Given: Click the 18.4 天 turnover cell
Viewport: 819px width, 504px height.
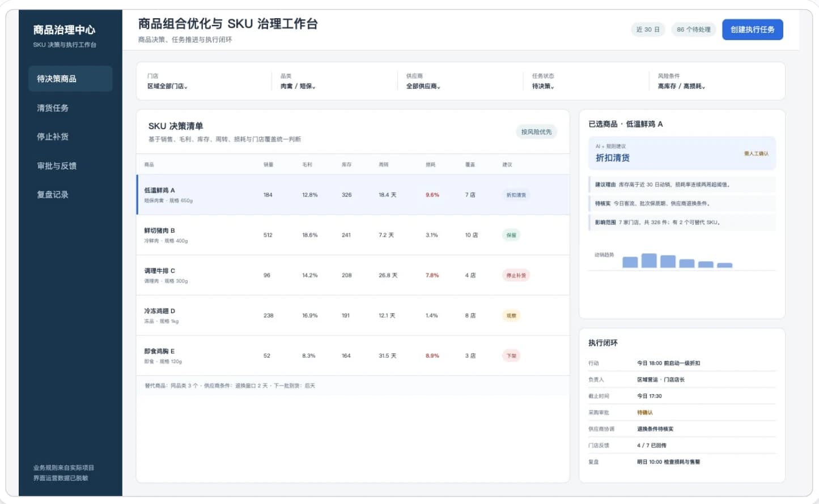Looking at the screenshot, I should (388, 195).
